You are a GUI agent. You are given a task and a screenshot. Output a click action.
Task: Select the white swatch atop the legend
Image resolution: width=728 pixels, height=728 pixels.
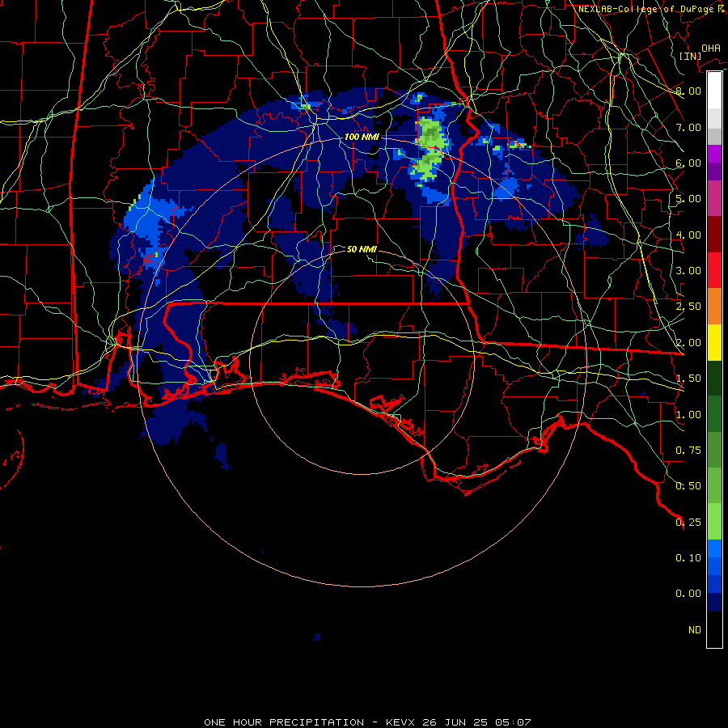coord(714,90)
